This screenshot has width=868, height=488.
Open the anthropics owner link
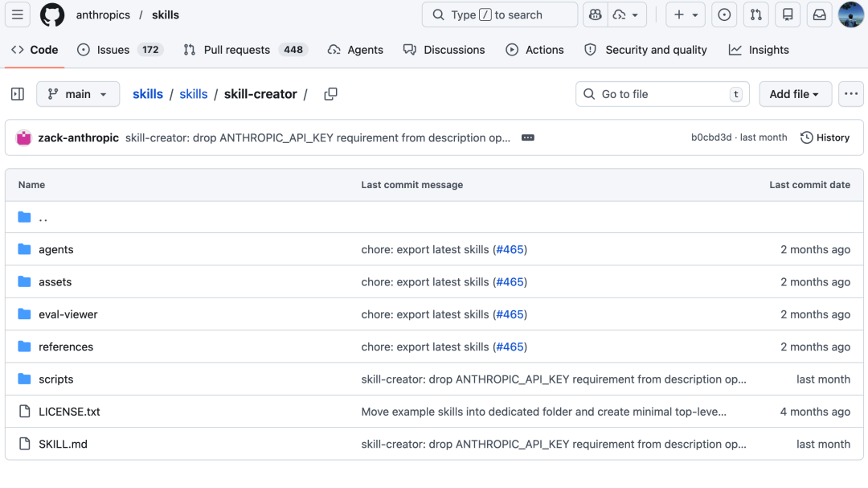[x=103, y=15]
